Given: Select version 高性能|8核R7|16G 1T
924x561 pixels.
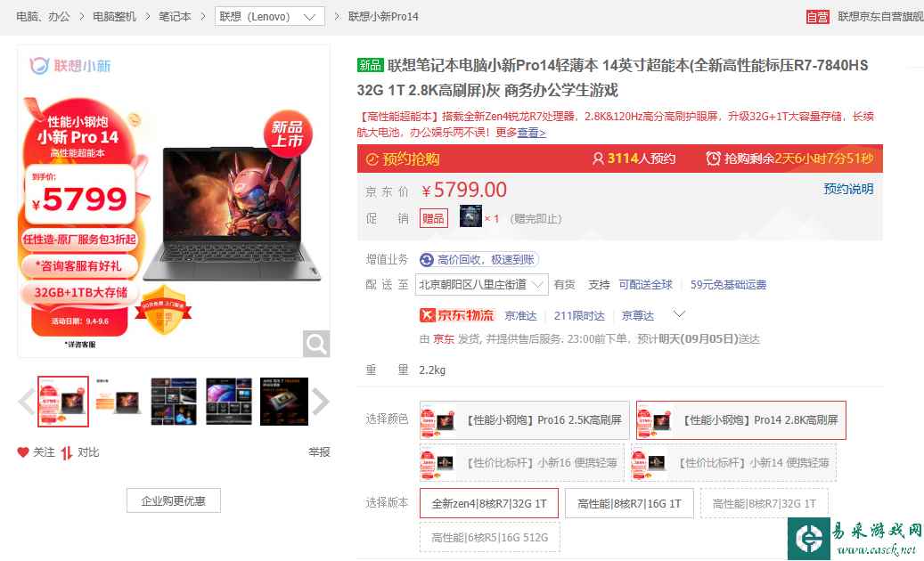Looking at the screenshot, I should (629, 503).
